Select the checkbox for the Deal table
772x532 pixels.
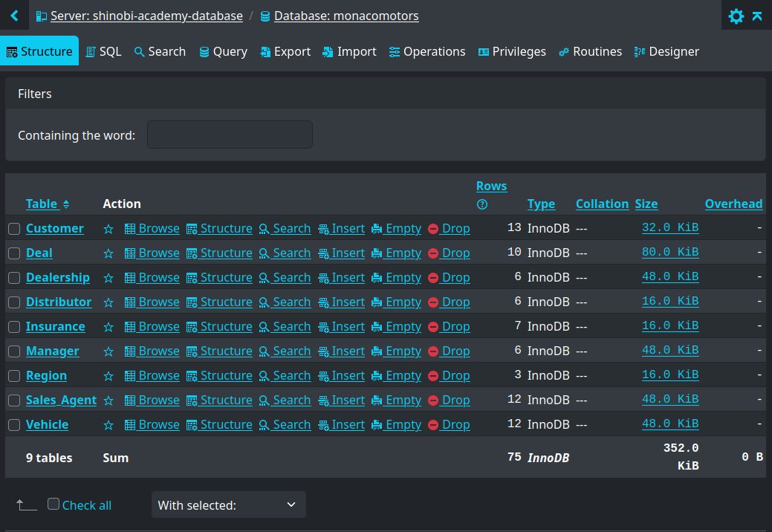tap(13, 253)
